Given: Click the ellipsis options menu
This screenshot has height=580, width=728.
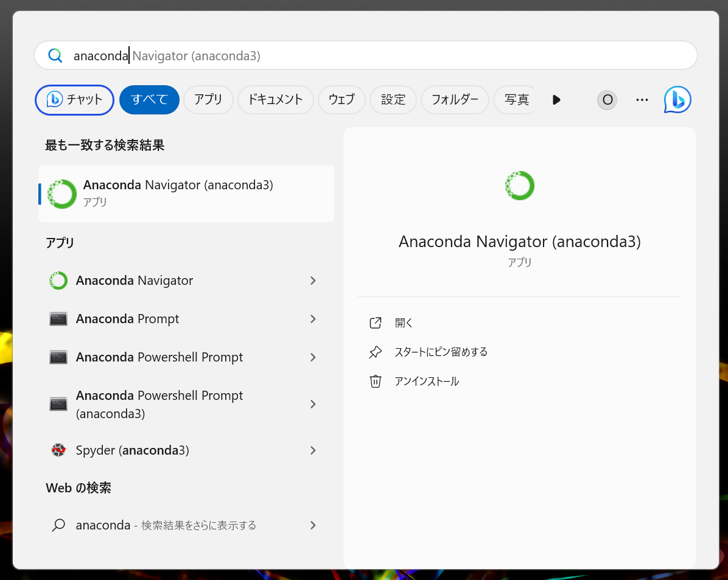Looking at the screenshot, I should click(x=642, y=100).
